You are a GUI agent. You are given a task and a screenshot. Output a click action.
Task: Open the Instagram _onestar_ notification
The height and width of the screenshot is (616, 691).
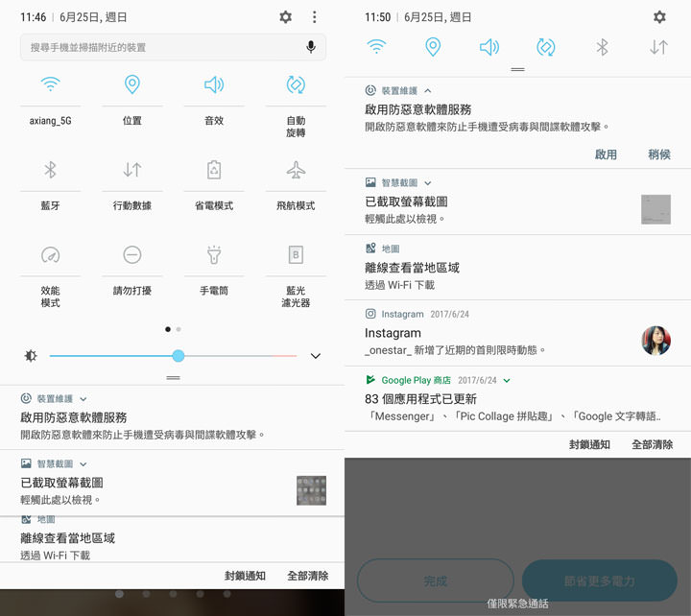pos(499,342)
